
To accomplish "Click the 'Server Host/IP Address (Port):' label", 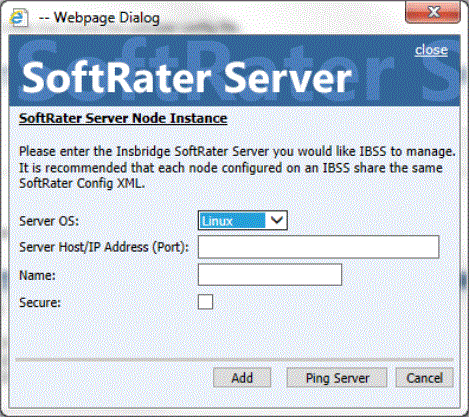I will click(104, 247).
